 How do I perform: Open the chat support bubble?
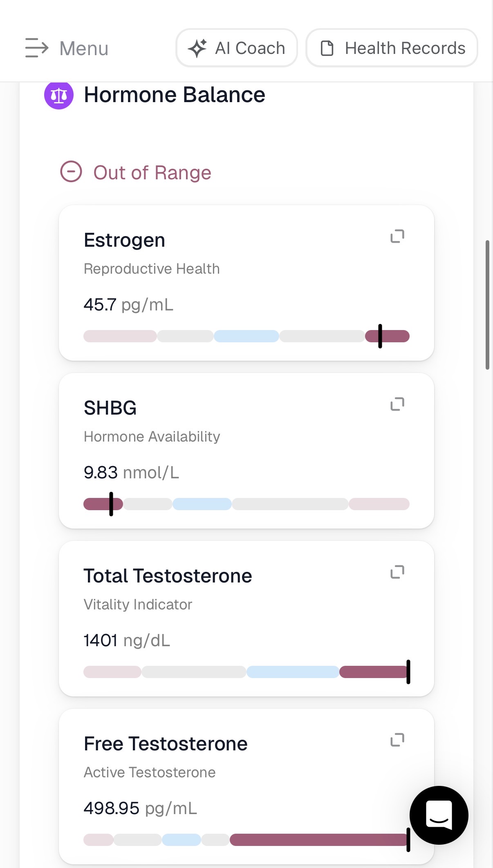pyautogui.click(x=439, y=815)
